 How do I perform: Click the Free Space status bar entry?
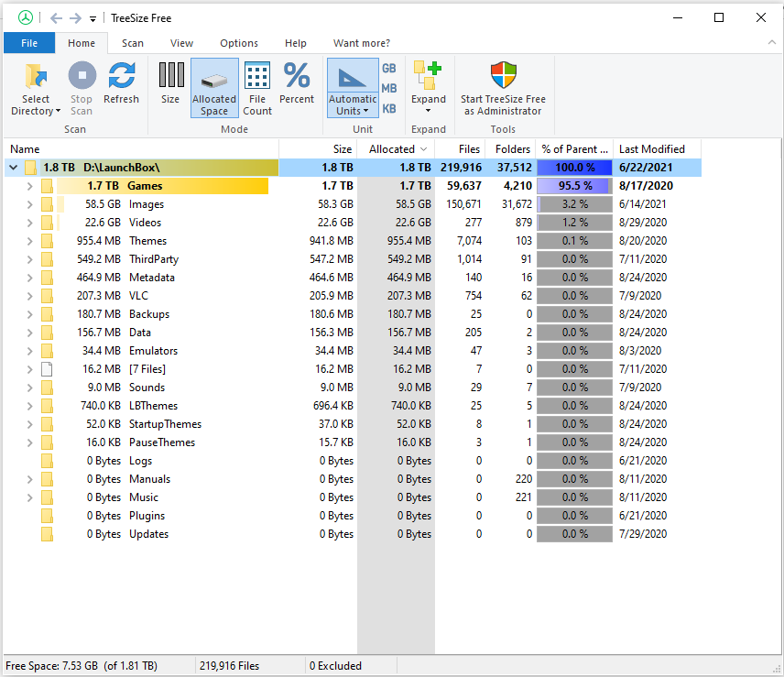(x=82, y=666)
